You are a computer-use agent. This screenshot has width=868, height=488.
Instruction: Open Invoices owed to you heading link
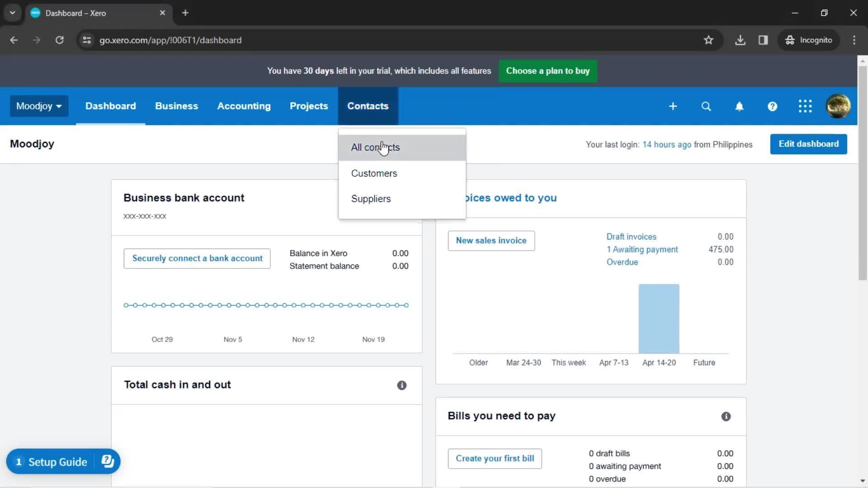coord(510,198)
